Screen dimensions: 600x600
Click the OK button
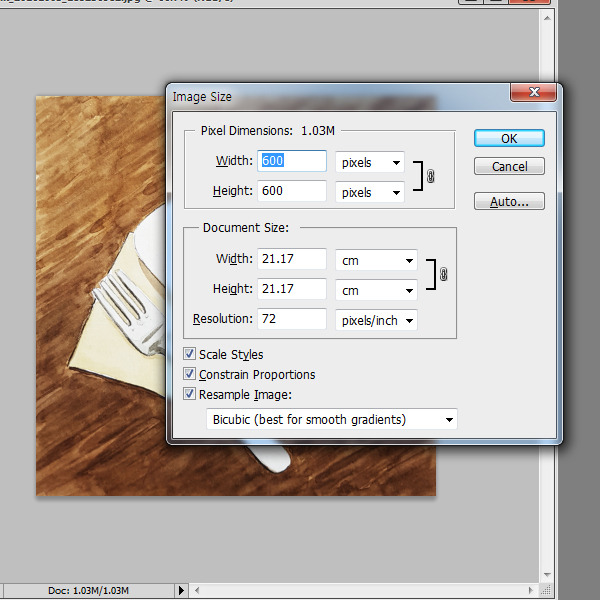pos(509,138)
